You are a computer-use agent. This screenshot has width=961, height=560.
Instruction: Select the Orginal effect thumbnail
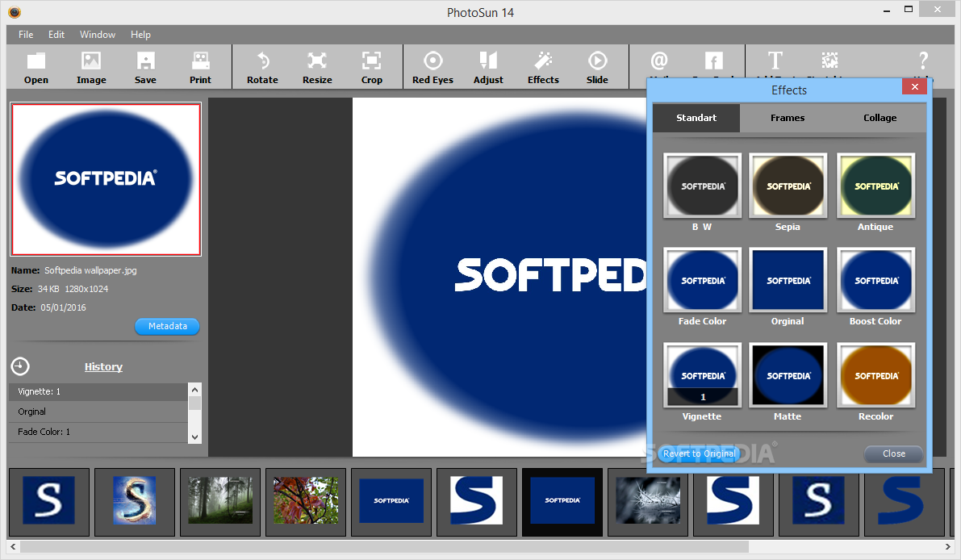point(788,280)
